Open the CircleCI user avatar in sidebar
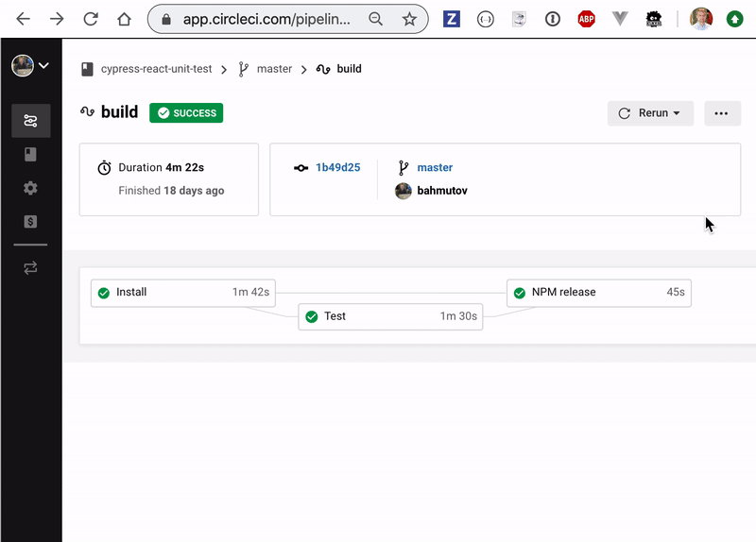 (x=23, y=65)
